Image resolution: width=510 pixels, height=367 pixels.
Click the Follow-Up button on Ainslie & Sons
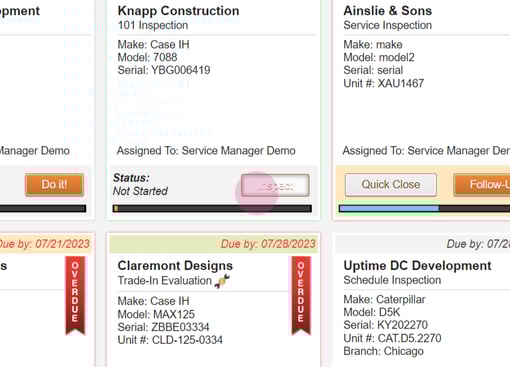[x=482, y=184]
